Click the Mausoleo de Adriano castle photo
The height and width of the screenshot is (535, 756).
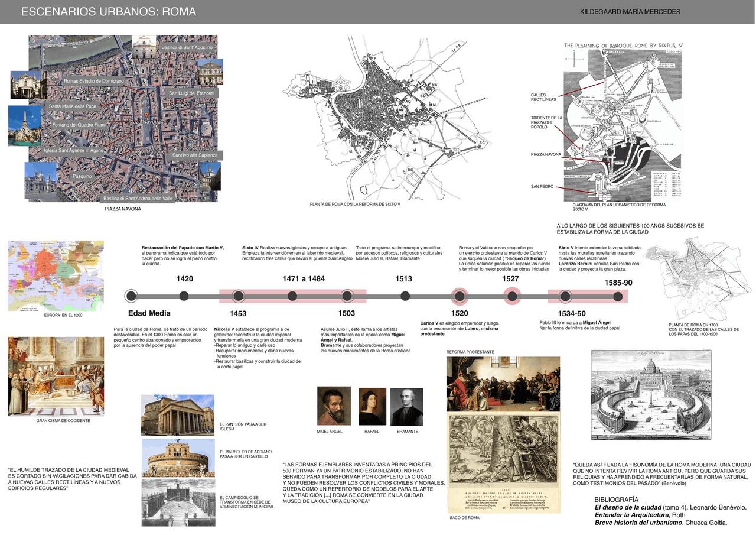pyautogui.click(x=178, y=457)
